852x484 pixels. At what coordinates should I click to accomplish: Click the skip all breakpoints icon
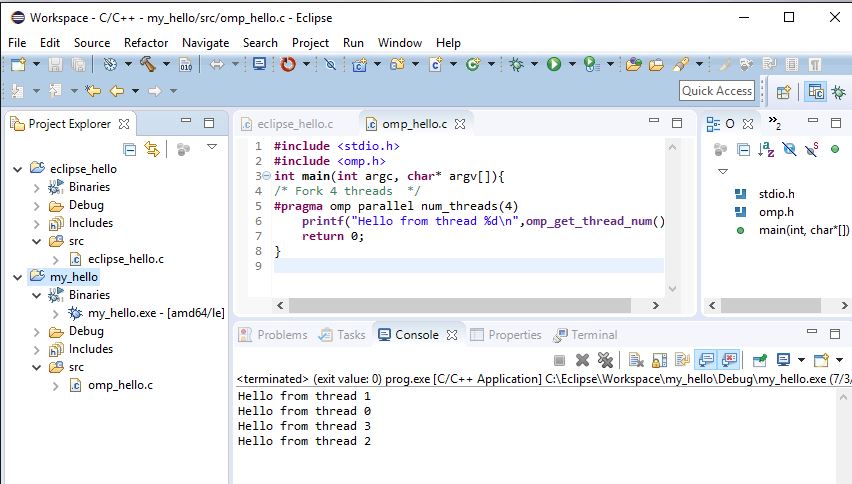click(x=330, y=65)
